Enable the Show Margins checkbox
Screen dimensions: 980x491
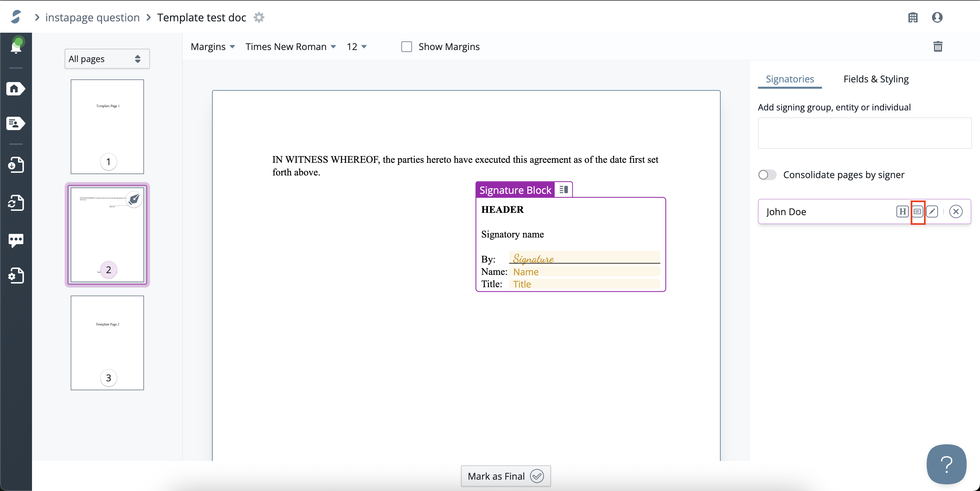click(x=407, y=46)
